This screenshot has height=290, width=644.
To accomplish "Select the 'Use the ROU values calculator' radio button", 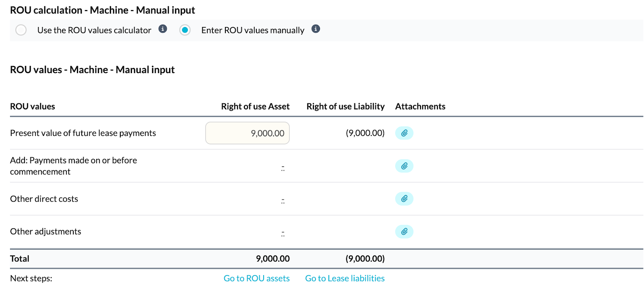I will coord(21,30).
